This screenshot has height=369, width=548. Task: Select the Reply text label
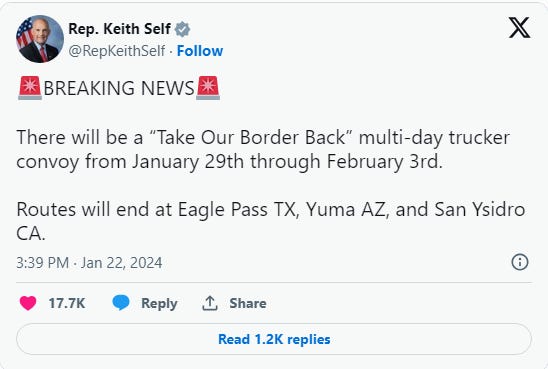tap(159, 304)
